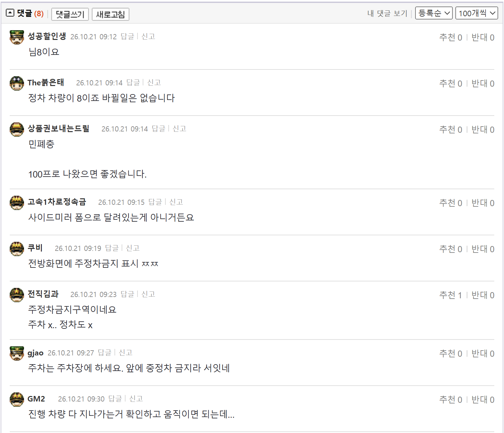Upvote (추천) 성공할인생's comment
This screenshot has height=433, width=504.
tap(451, 37)
